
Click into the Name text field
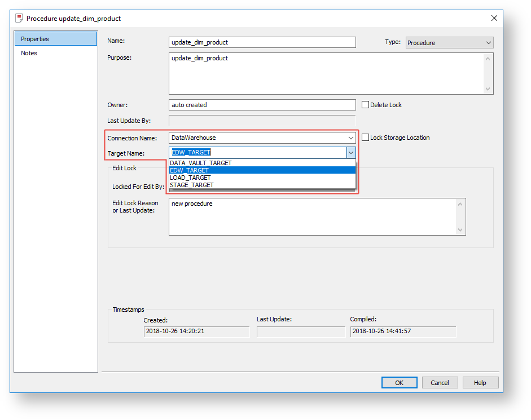pos(262,42)
